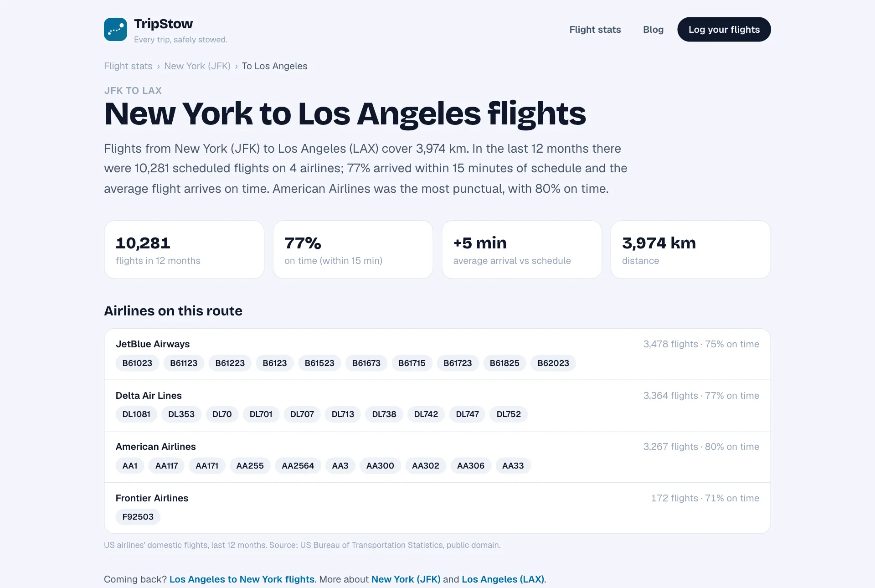Open flight B62023 chip
This screenshot has height=588, width=875.
(553, 363)
